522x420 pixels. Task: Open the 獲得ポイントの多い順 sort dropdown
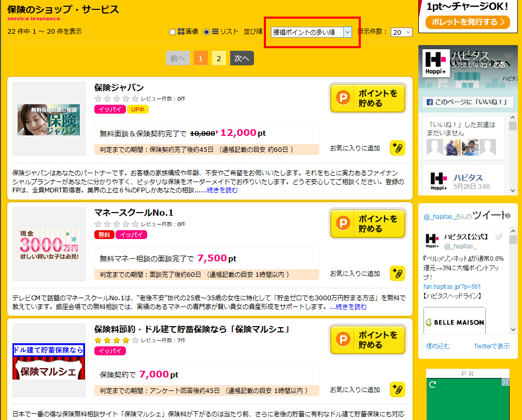pos(311,32)
